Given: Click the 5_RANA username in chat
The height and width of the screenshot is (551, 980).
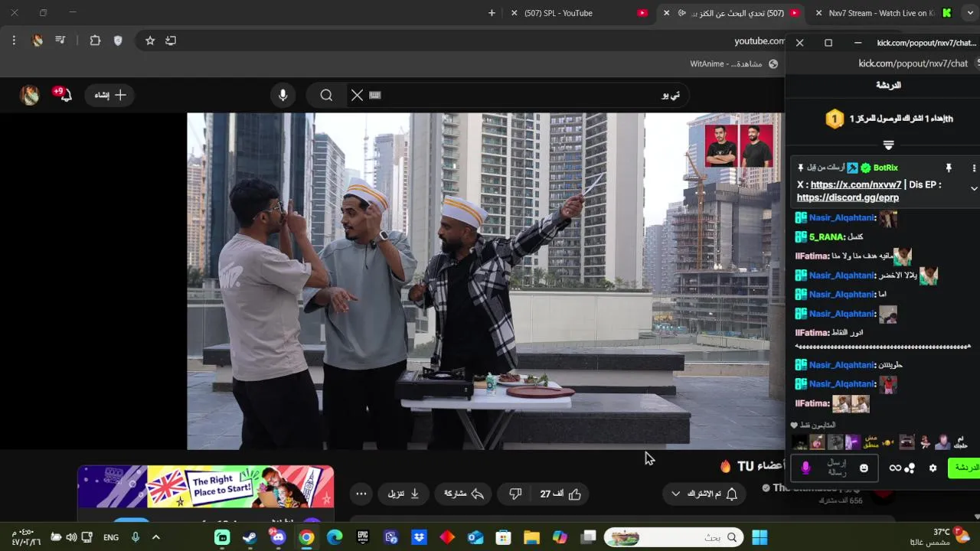Looking at the screenshot, I should point(826,236).
